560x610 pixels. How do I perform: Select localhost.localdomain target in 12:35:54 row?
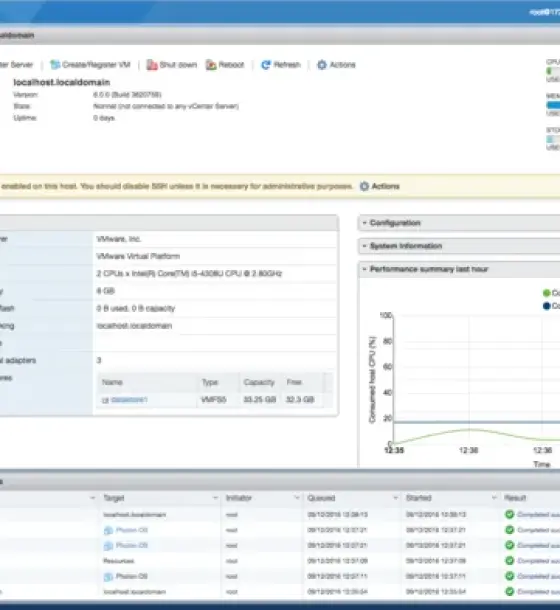click(x=135, y=592)
